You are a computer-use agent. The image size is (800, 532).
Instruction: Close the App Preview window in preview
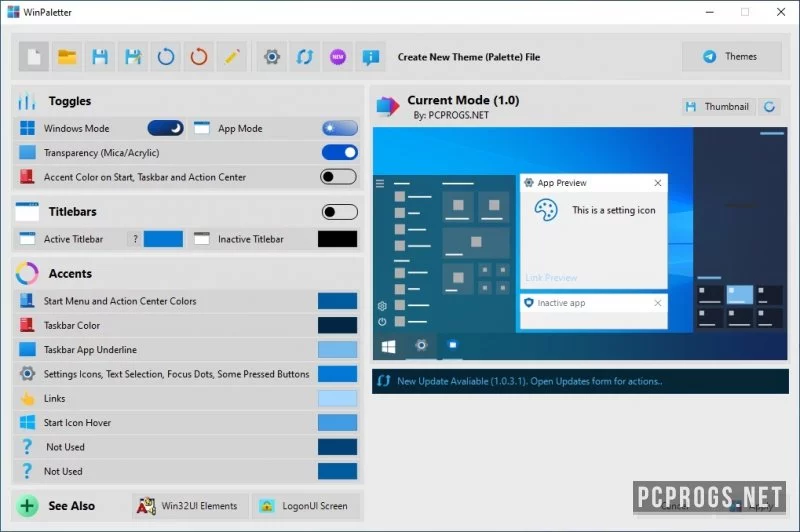[658, 183]
